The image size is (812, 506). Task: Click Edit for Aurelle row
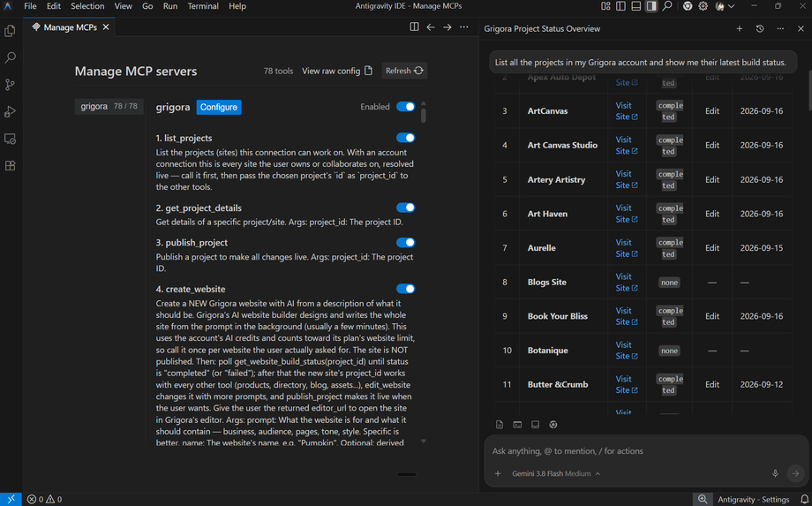712,247
